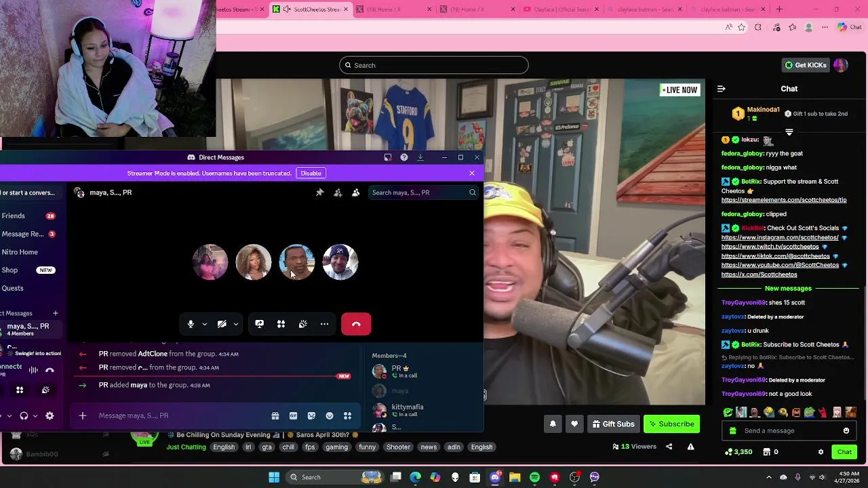Open File Explorer from the taskbar
The image size is (868, 488).
coord(515,477)
